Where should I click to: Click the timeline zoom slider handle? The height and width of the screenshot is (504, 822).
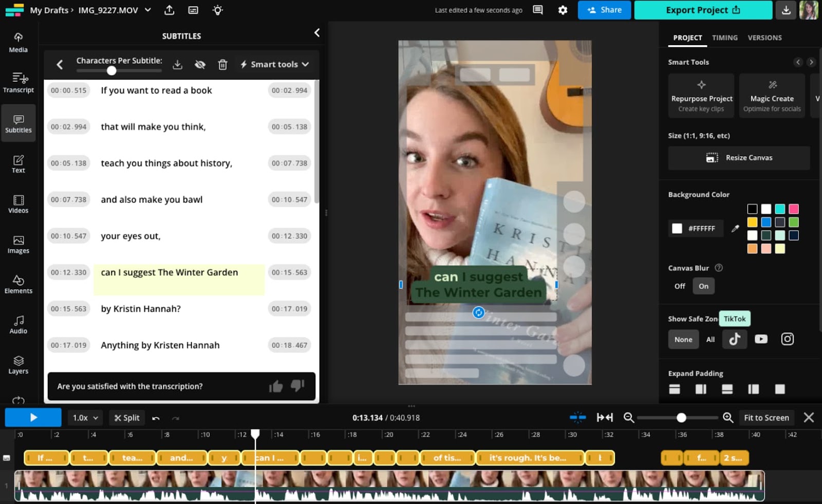tap(681, 418)
